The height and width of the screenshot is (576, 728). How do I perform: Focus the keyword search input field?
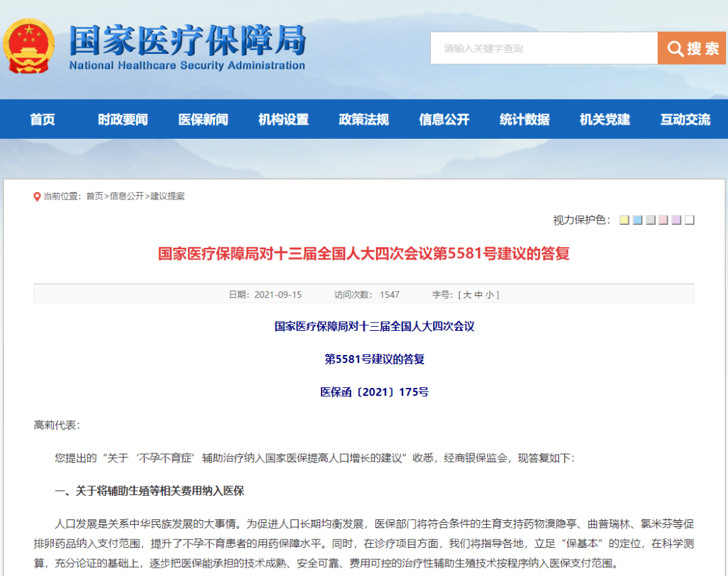coord(544,49)
